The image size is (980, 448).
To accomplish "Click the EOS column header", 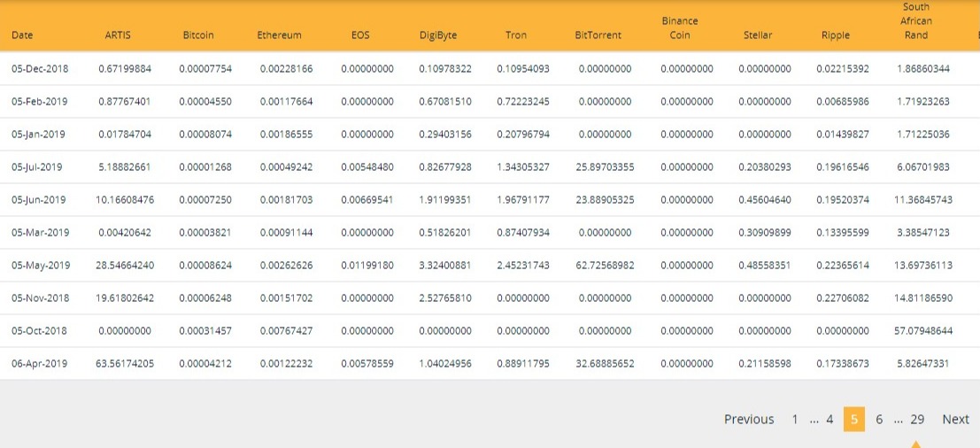I will (x=360, y=35).
